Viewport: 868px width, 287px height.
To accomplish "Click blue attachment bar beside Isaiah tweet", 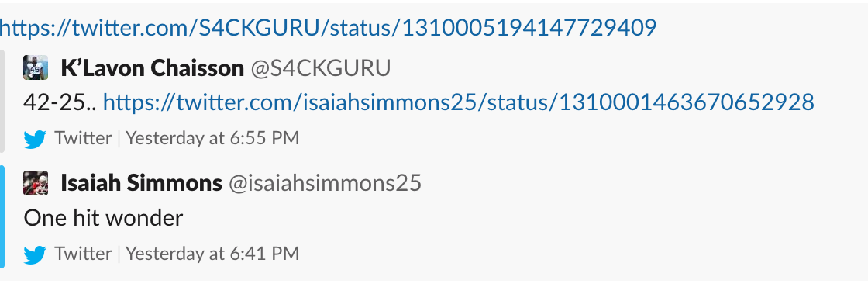I will coord(2,216).
